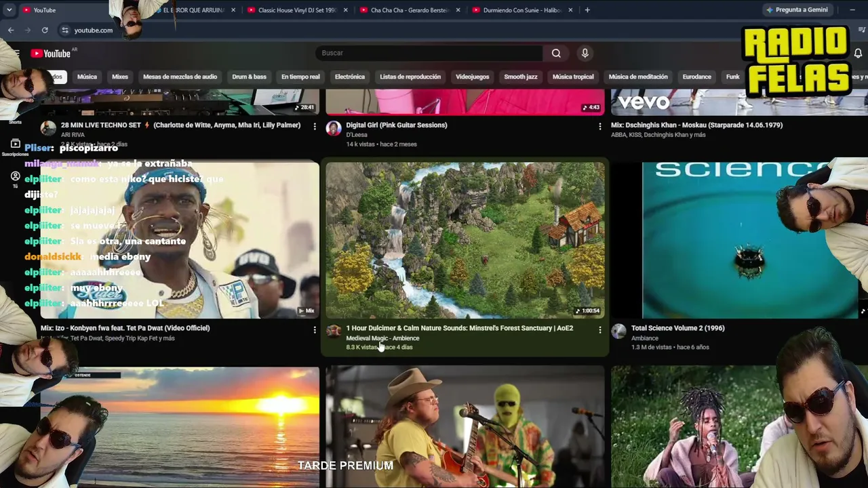Open the notifications bell

(x=858, y=53)
